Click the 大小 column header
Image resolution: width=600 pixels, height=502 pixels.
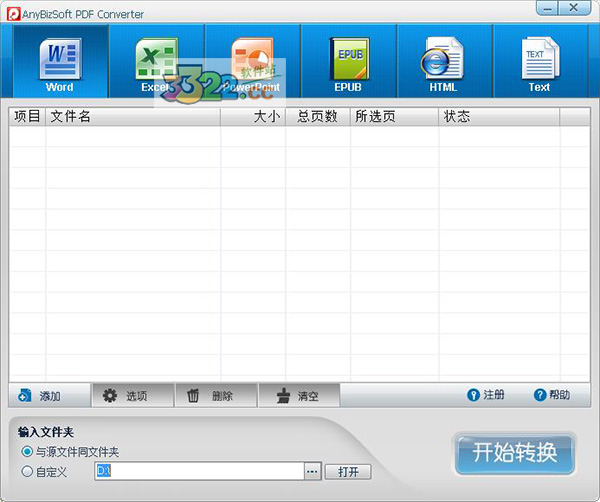(253, 116)
